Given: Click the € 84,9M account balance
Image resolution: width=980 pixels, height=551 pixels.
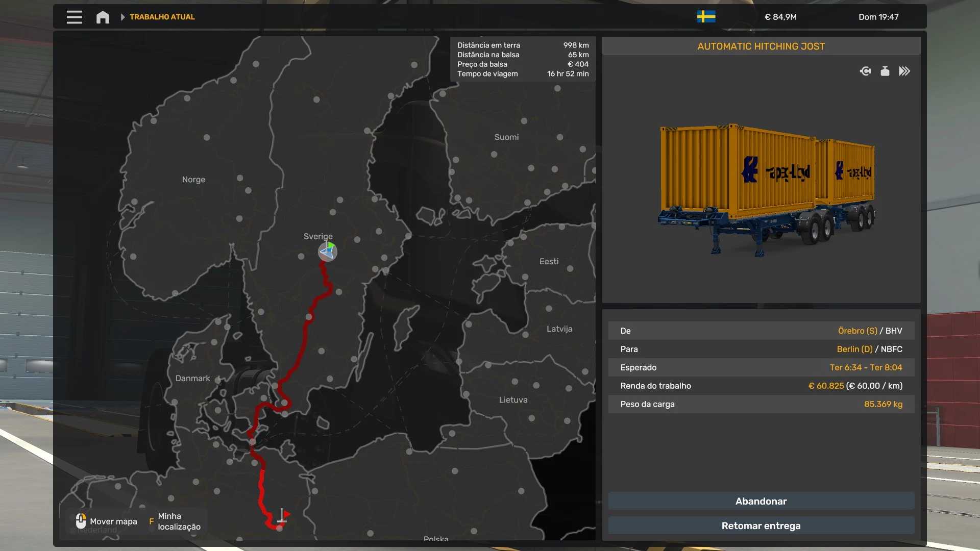Looking at the screenshot, I should pos(780,17).
